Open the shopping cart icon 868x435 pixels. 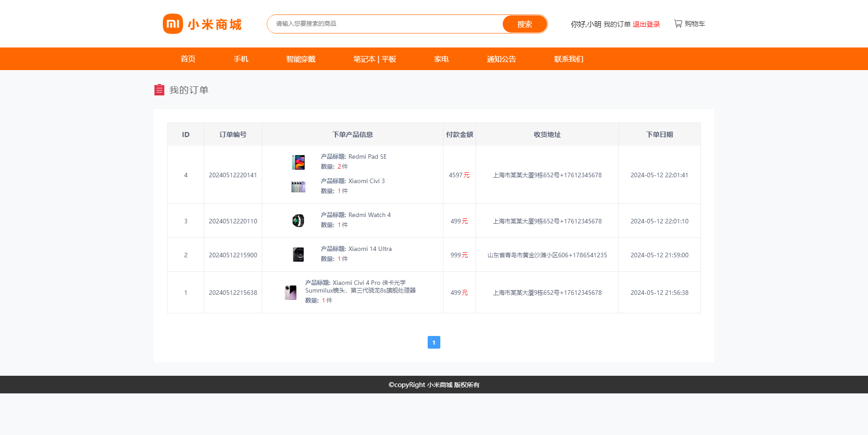[x=678, y=24]
